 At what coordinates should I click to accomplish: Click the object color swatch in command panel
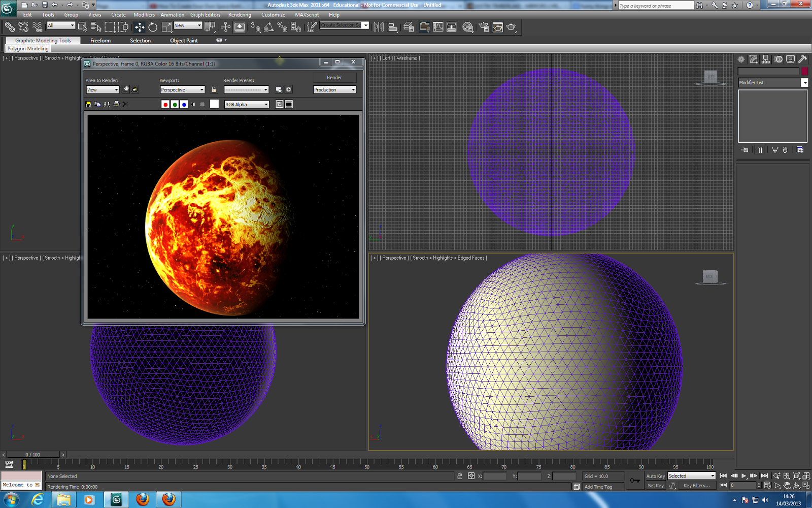point(804,72)
